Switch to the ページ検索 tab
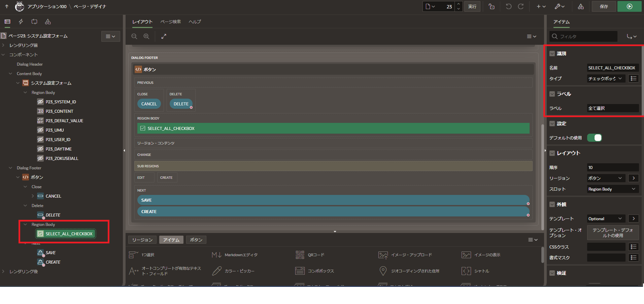 [171, 22]
